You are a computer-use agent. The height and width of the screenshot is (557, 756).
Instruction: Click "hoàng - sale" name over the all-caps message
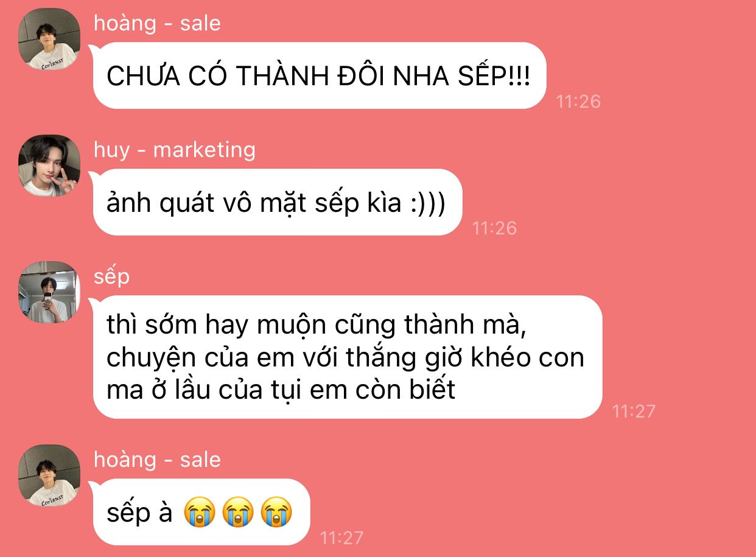[x=157, y=23]
